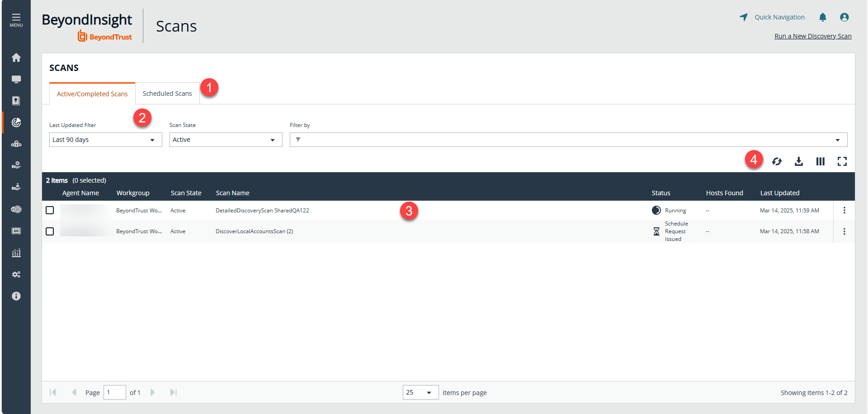Open the Scan State dropdown

click(x=226, y=140)
